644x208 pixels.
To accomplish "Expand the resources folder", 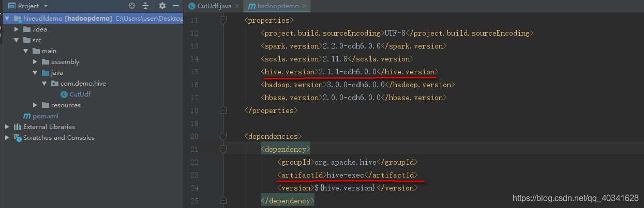I will [35, 105].
